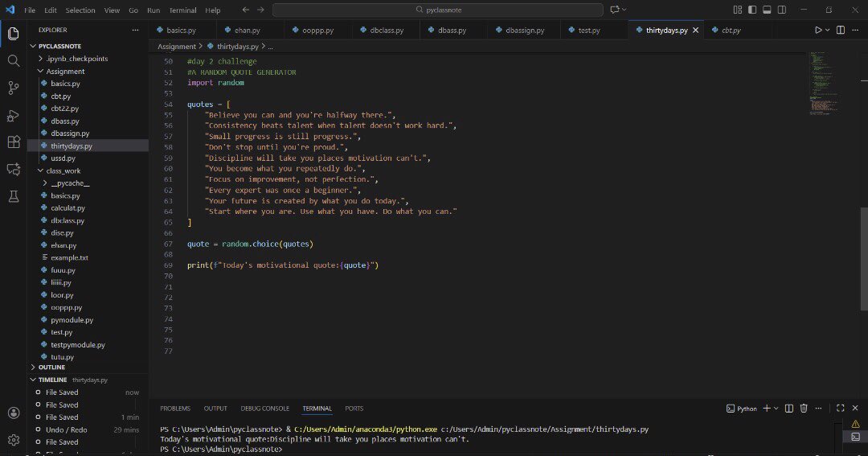Click the editor vertical scrollbar thumb
868x456 pixels.
point(864,259)
